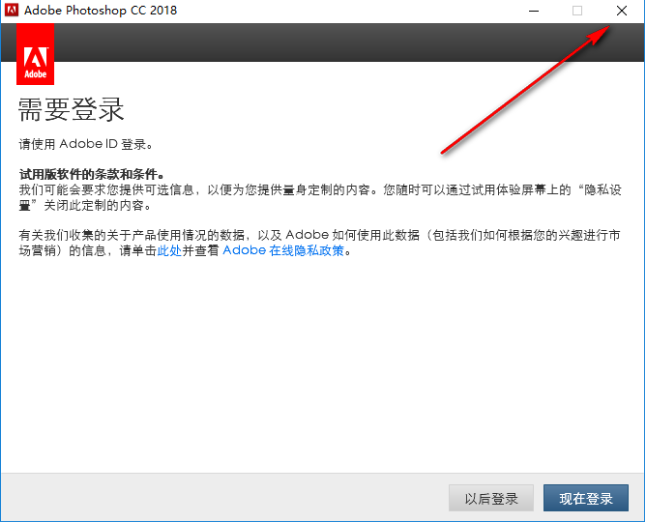
Task: Click the red arrow's tail end
Action: [443, 153]
